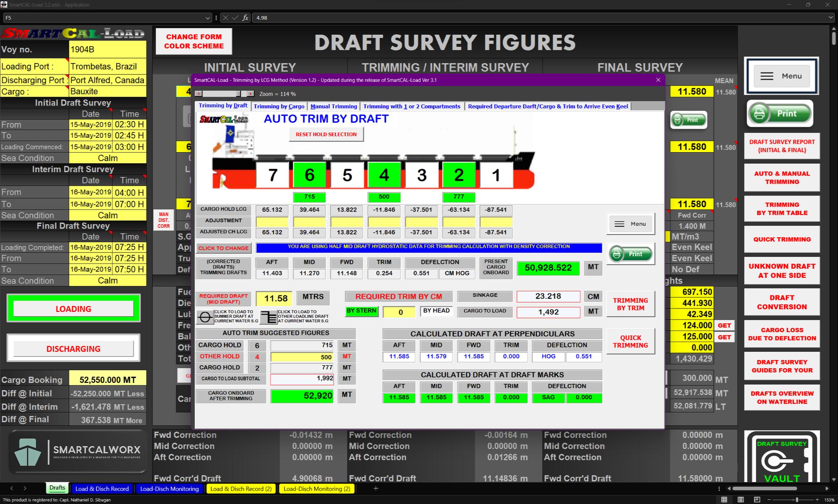Screen dimensions: 838x504
Task: Open the Manual Trimming tab
Action: tap(333, 106)
